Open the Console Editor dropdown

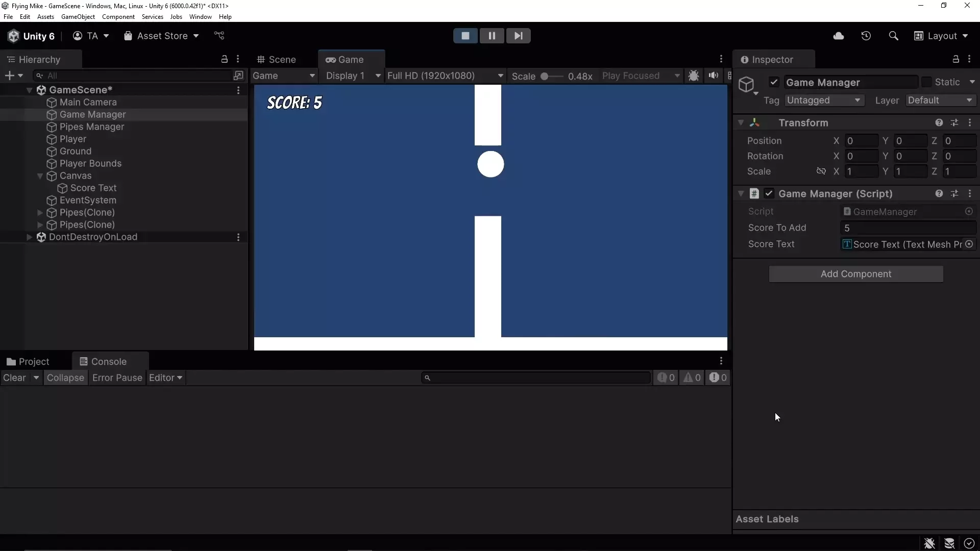point(165,378)
